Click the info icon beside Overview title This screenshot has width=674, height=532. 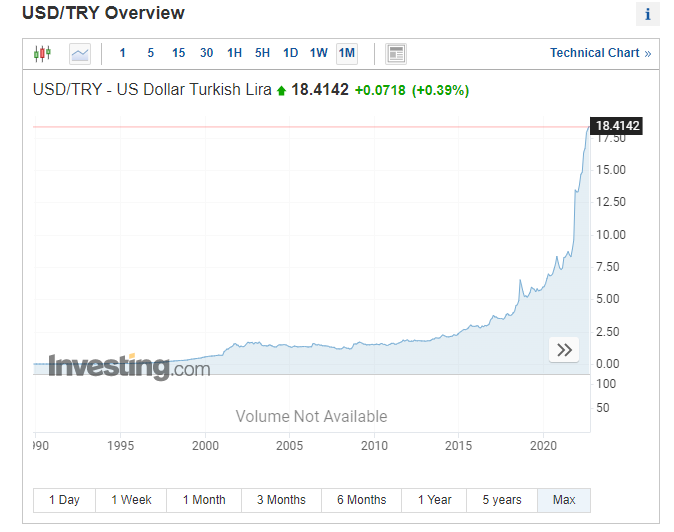(x=647, y=14)
